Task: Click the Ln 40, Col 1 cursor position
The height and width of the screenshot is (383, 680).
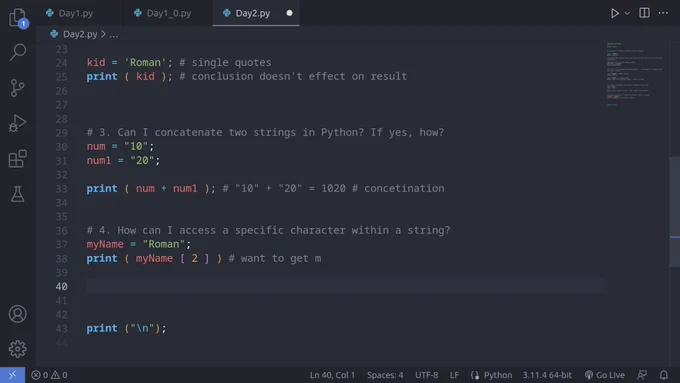Action: (332, 375)
